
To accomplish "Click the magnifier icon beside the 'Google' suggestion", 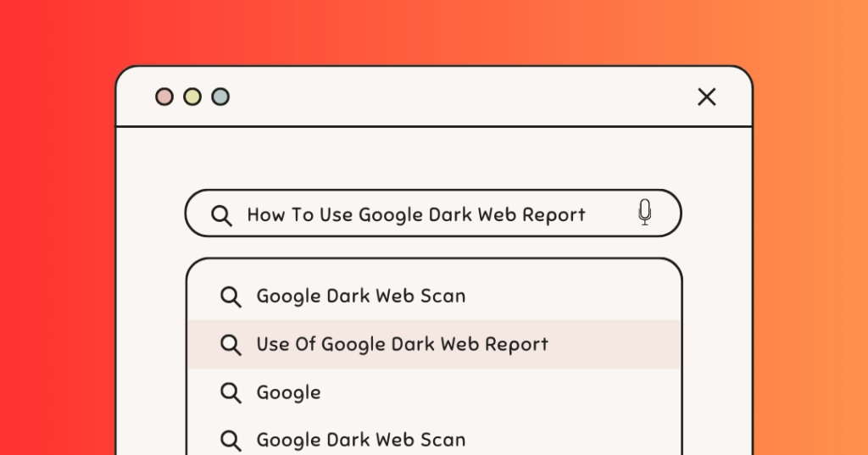I will point(231,393).
